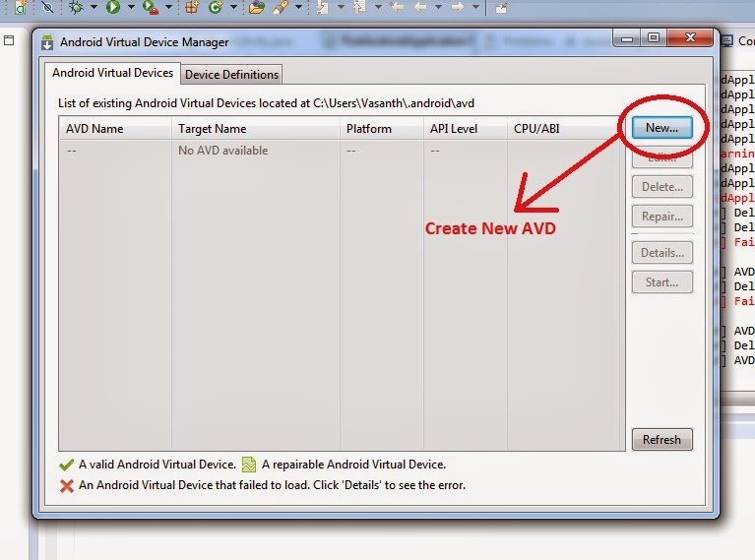Click the Refresh button
Viewport: 755px width, 560px height.
point(662,440)
